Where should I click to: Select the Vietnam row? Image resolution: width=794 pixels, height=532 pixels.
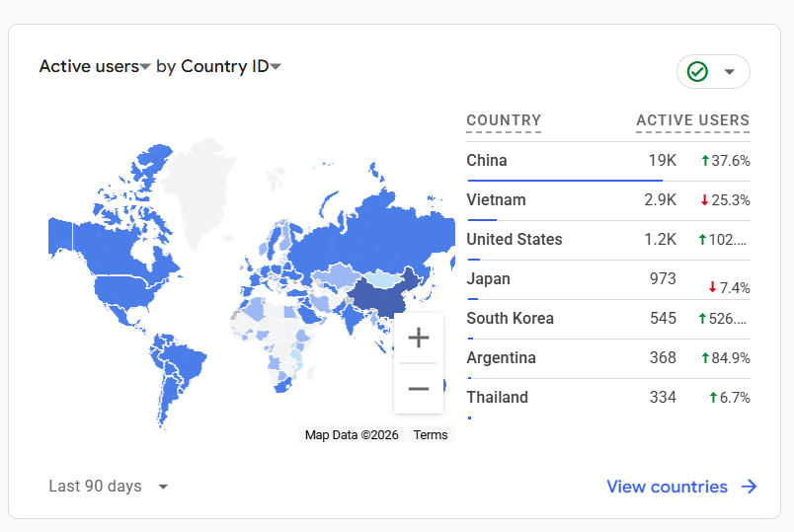pyautogui.click(x=608, y=200)
